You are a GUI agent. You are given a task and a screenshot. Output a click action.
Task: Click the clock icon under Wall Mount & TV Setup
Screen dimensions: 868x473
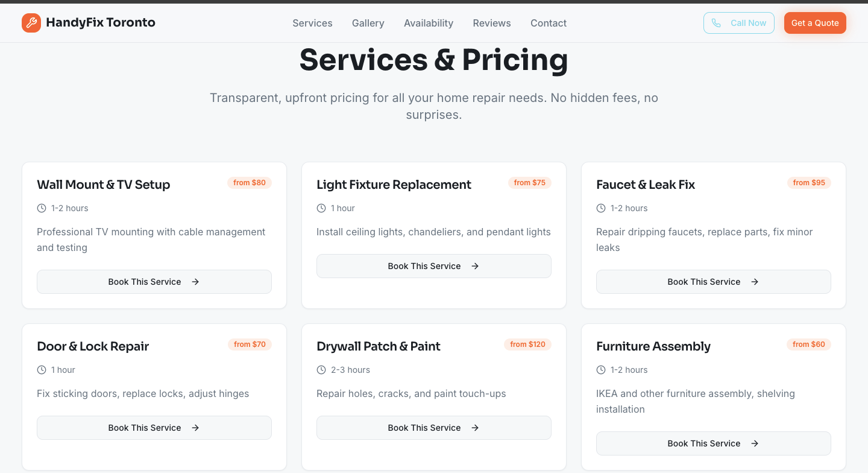[x=42, y=208]
